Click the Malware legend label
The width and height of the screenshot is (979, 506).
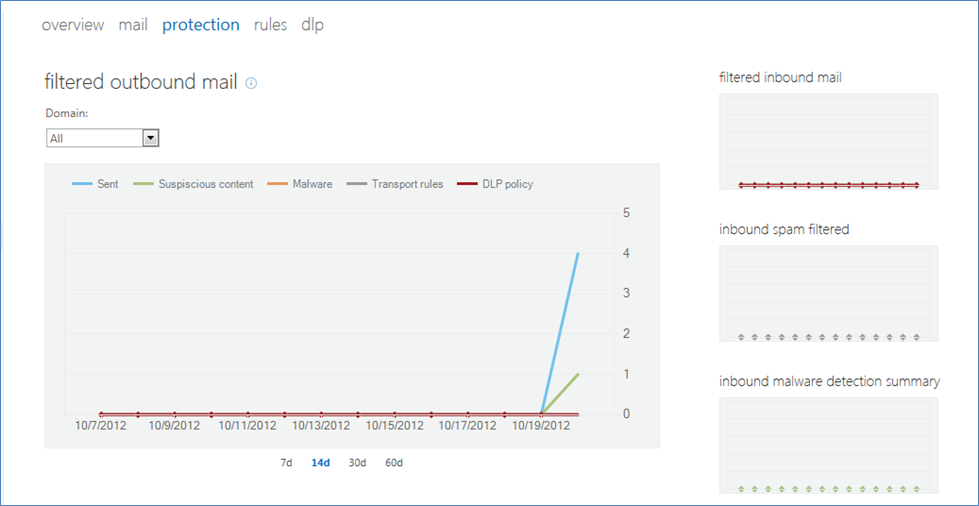click(313, 184)
